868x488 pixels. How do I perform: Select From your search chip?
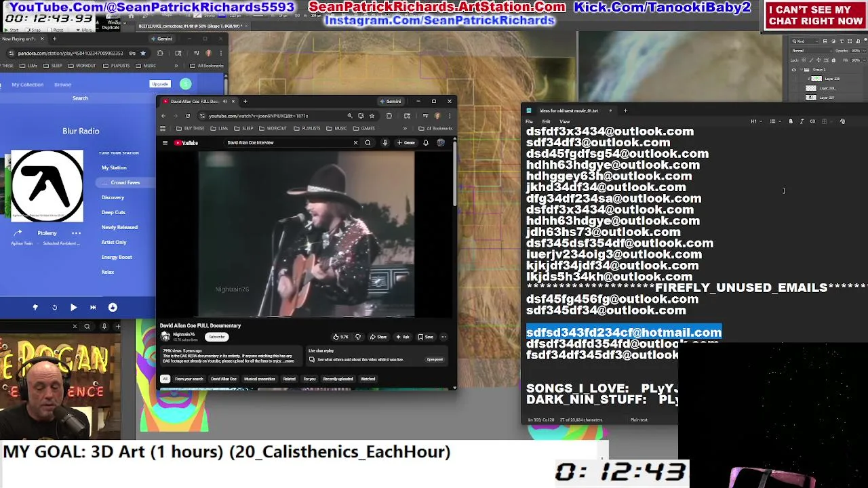(x=189, y=379)
